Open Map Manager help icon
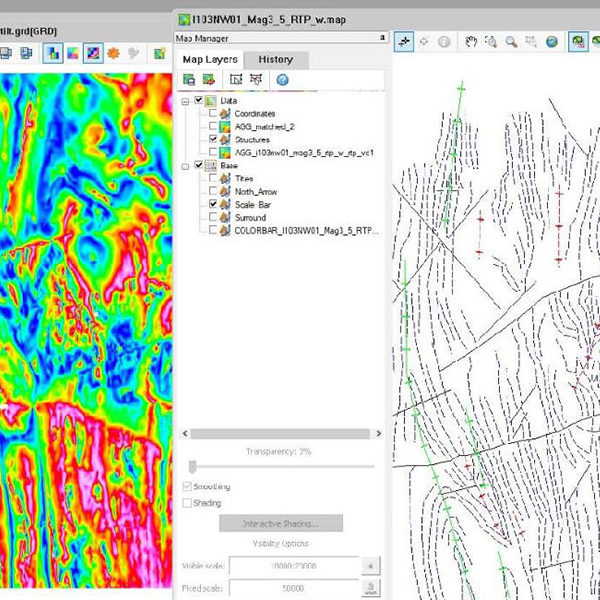Image resolution: width=600 pixels, height=600 pixels. tap(282, 79)
